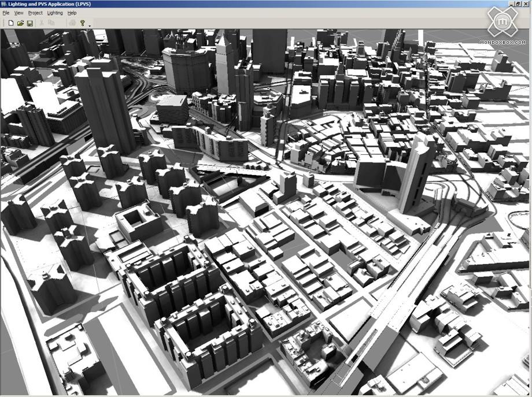Screen dimensions: 532x397
Task: Click the small square courtyard building
Action: tap(138, 222)
